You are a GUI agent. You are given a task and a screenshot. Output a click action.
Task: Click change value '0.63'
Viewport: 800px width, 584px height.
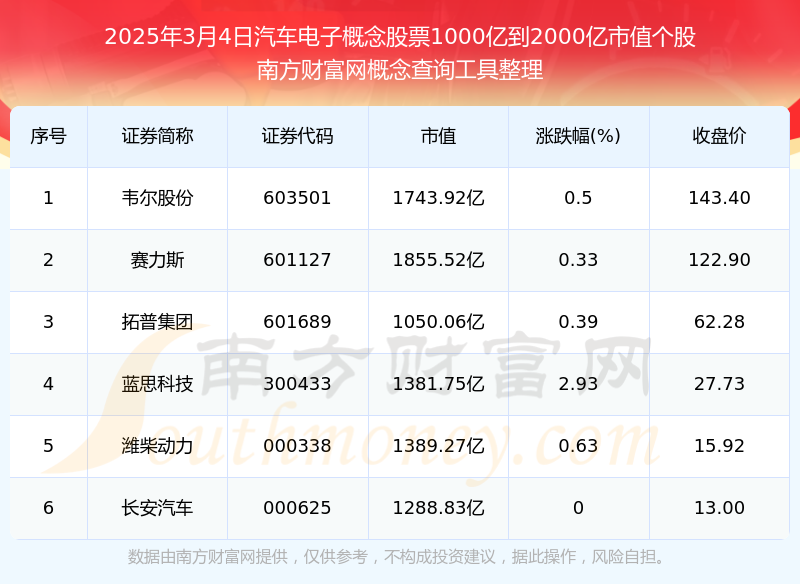[x=578, y=446]
